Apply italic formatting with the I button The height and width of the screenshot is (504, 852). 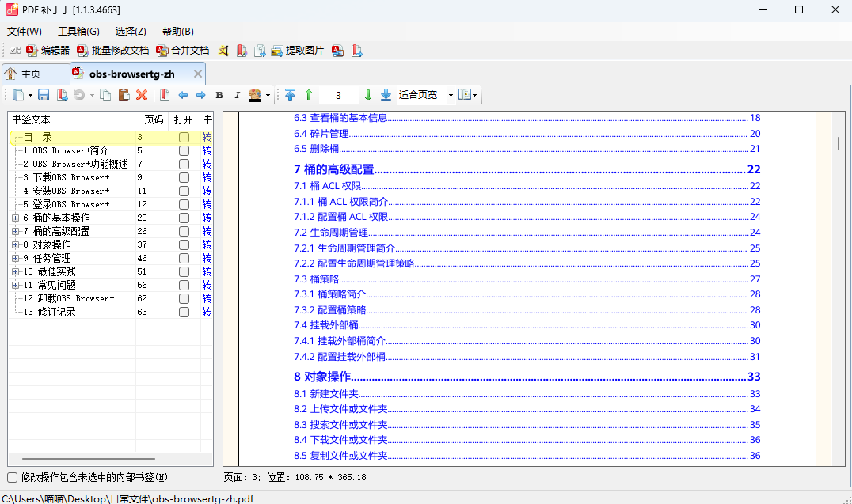click(238, 95)
